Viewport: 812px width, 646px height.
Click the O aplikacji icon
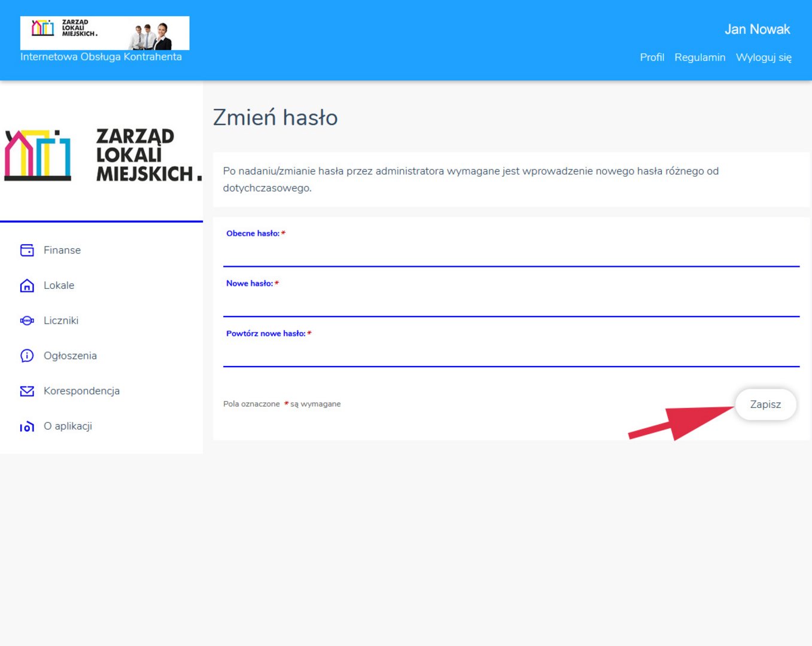(x=27, y=426)
